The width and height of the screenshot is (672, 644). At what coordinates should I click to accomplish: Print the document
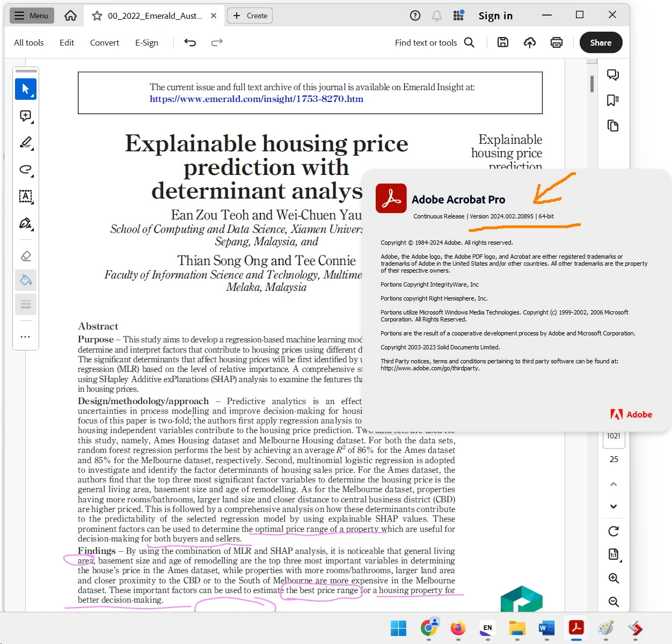click(557, 42)
